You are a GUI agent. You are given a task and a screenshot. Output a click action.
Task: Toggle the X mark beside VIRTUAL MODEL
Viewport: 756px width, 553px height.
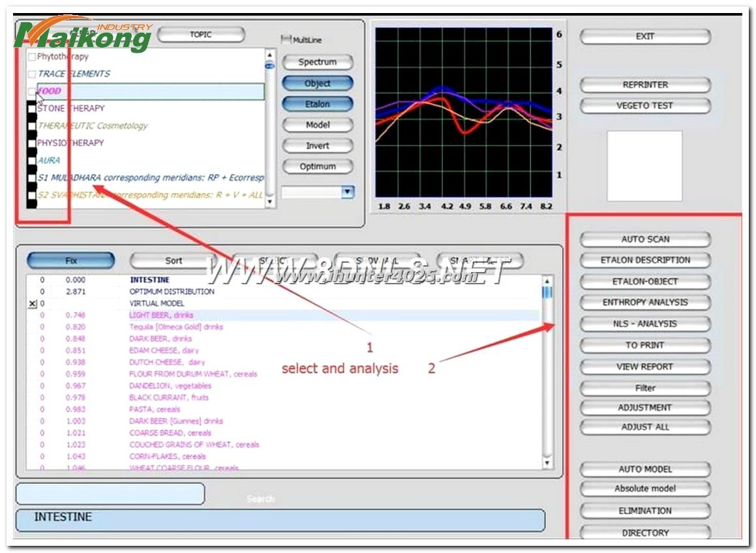pyautogui.click(x=33, y=304)
